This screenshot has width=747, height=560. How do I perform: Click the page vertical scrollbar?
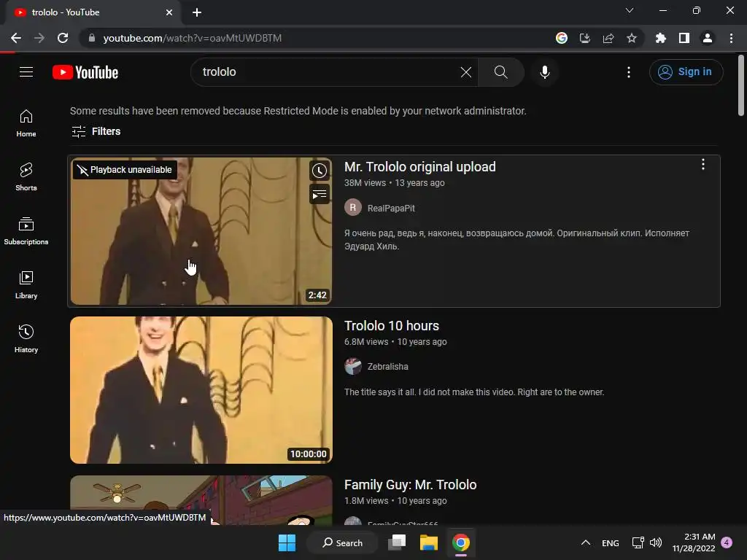741,86
